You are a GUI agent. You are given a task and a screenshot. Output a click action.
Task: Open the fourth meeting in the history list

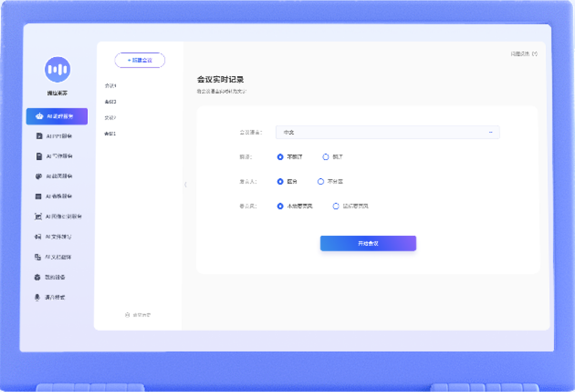point(111,134)
